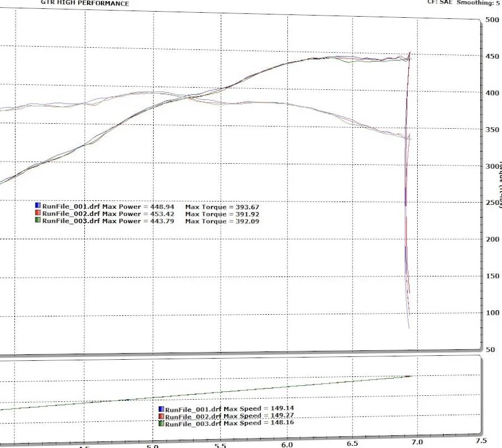502x448 pixels.
Task: Select the RunFile_003.drf Max Power 443.79 entry
Action: (108, 221)
